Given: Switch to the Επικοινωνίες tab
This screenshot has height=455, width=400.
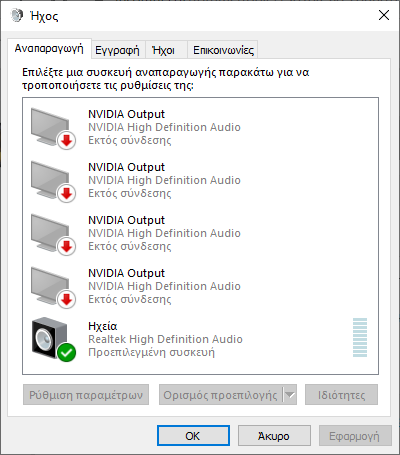Looking at the screenshot, I should tap(223, 50).
